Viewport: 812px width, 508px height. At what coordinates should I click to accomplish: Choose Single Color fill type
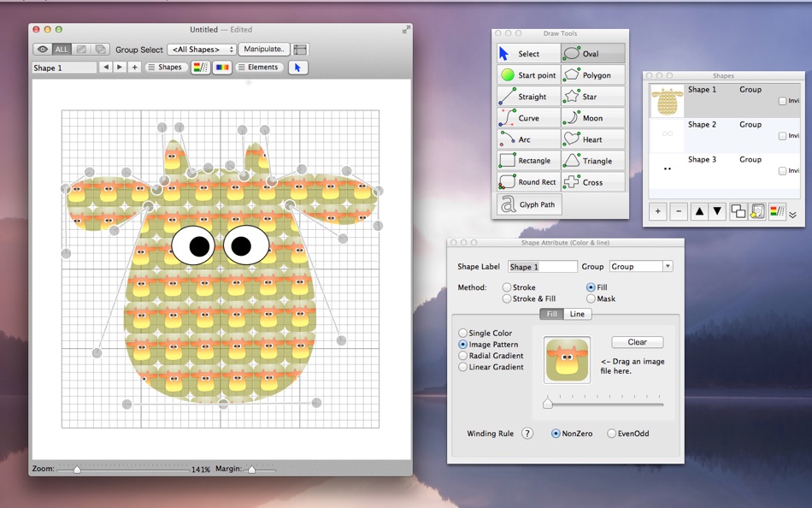(485, 333)
